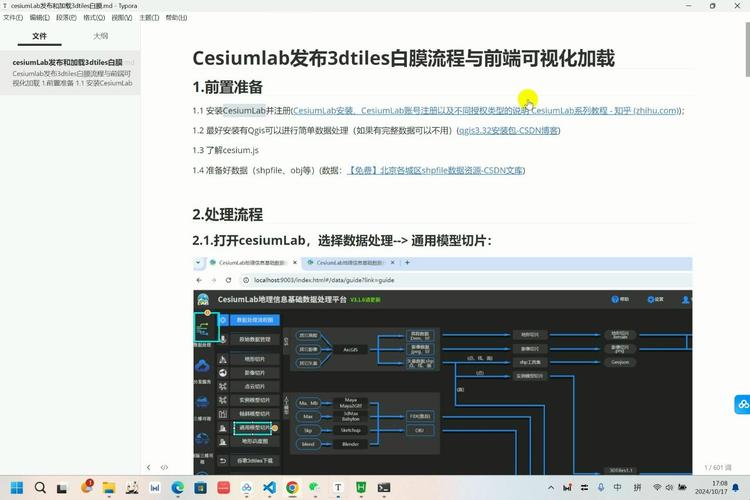Click the heading 2.处理流程
750x500 pixels.
227,214
